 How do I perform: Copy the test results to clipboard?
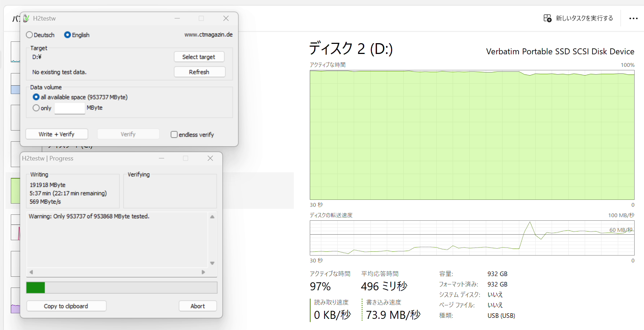tap(66, 306)
